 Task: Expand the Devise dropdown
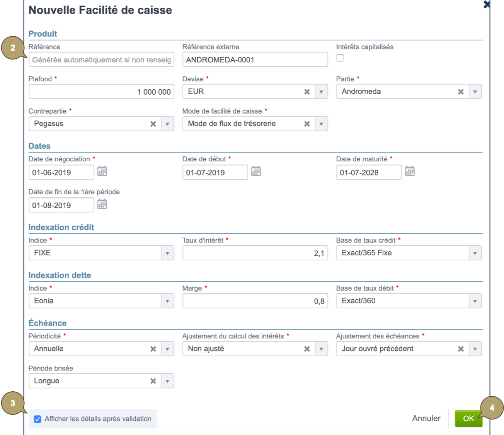(x=321, y=92)
